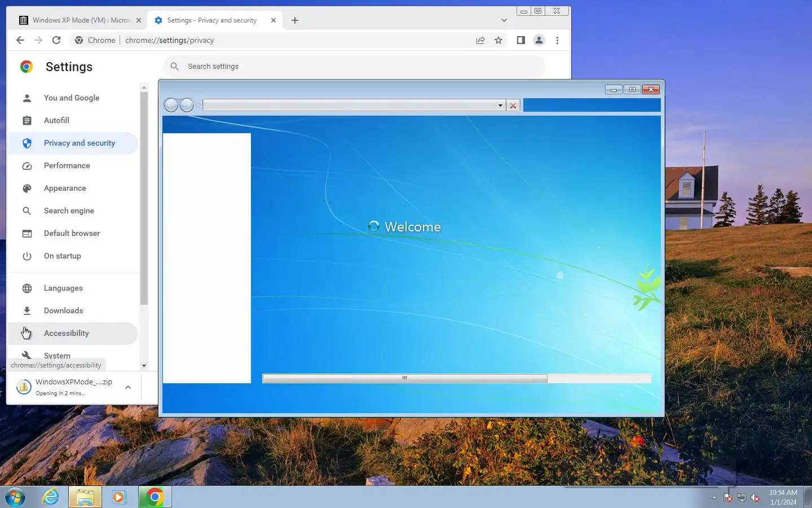Viewport: 812px width, 508px height.
Task: Click the sidebar scrollbar up arrow
Action: coord(144,87)
